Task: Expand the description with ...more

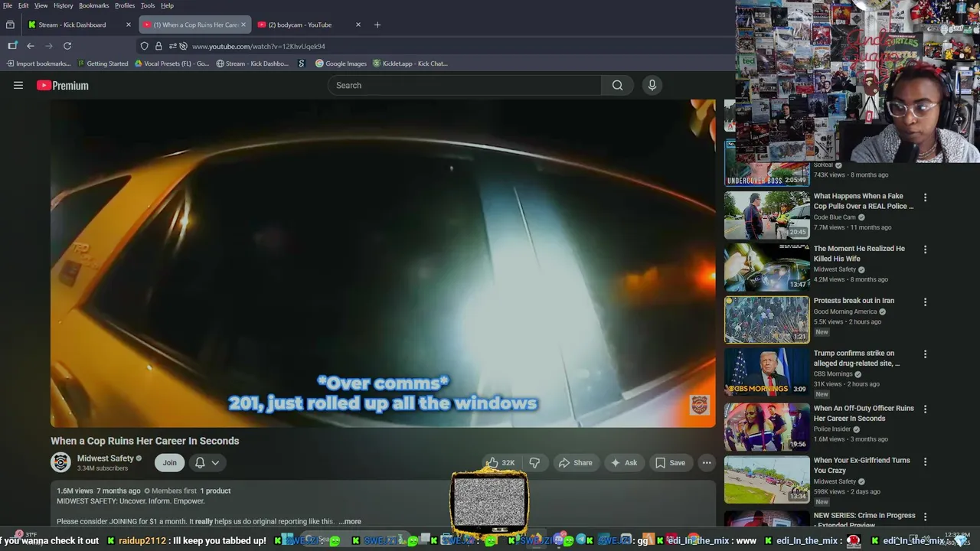Action: 350,521
